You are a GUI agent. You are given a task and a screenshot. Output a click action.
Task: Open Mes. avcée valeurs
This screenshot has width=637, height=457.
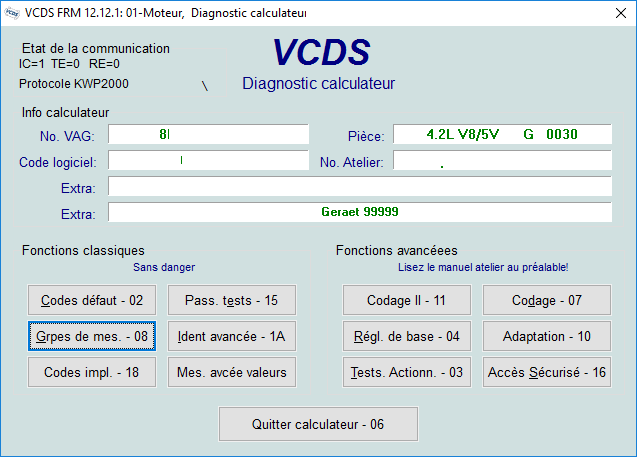click(229, 373)
